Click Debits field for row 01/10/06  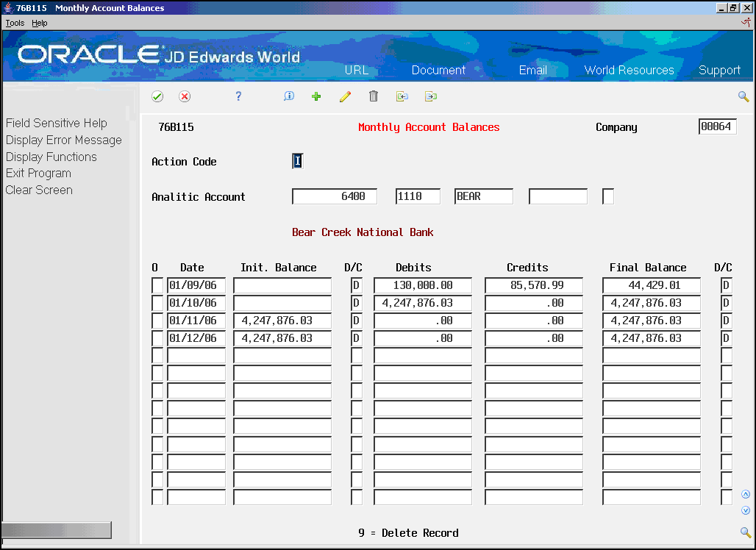tap(423, 303)
